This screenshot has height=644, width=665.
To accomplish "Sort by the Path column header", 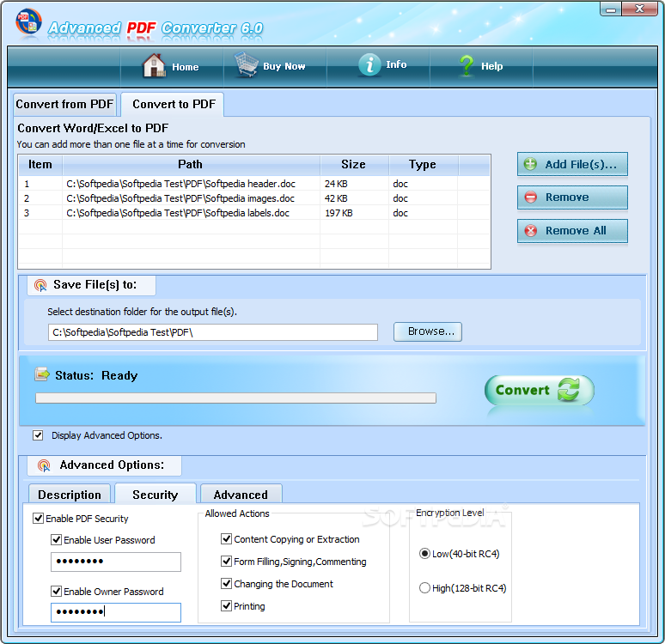I will [x=191, y=165].
